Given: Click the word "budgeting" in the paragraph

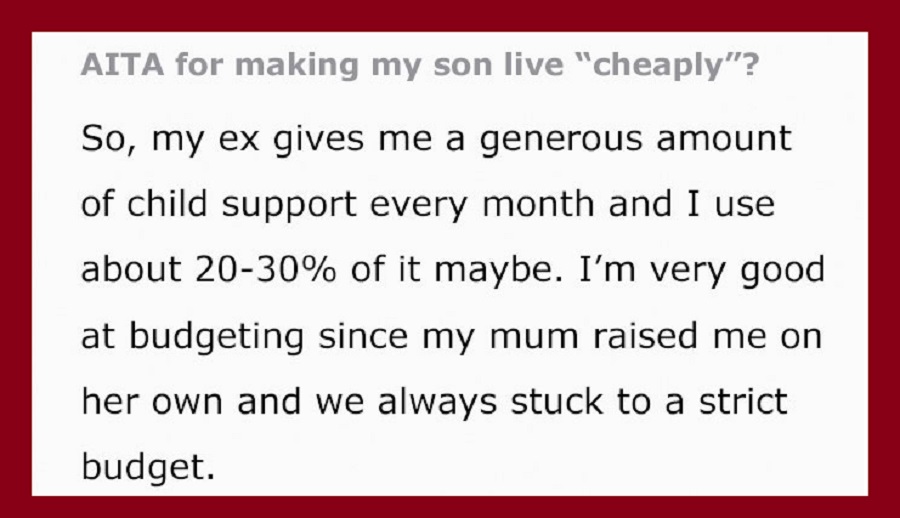Looking at the screenshot, I should click(216, 337).
